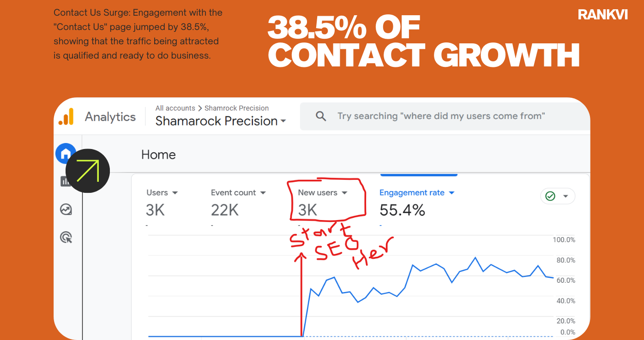Click the RANKVI logo text

[x=603, y=14]
